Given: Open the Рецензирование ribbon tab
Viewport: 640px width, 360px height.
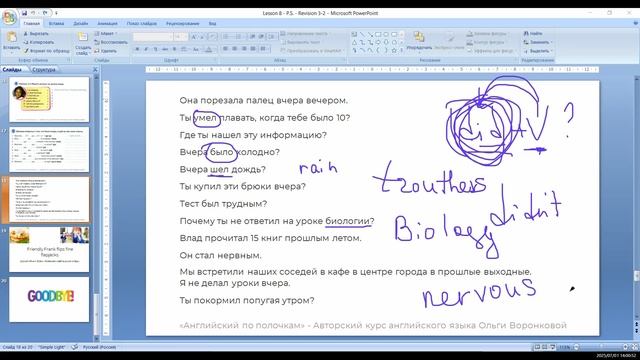Looking at the screenshot, I should click(x=182, y=24).
